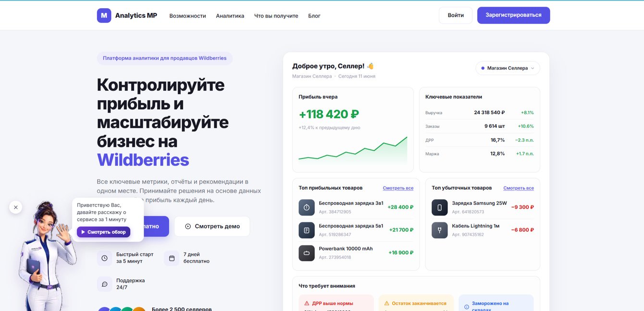The image size is (644, 311).
Task: Click the partially hidden purple trial button
Action: click(x=156, y=226)
